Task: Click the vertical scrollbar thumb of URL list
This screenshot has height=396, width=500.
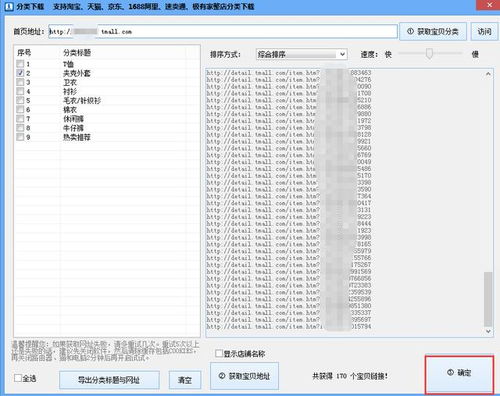Action: coord(488,299)
